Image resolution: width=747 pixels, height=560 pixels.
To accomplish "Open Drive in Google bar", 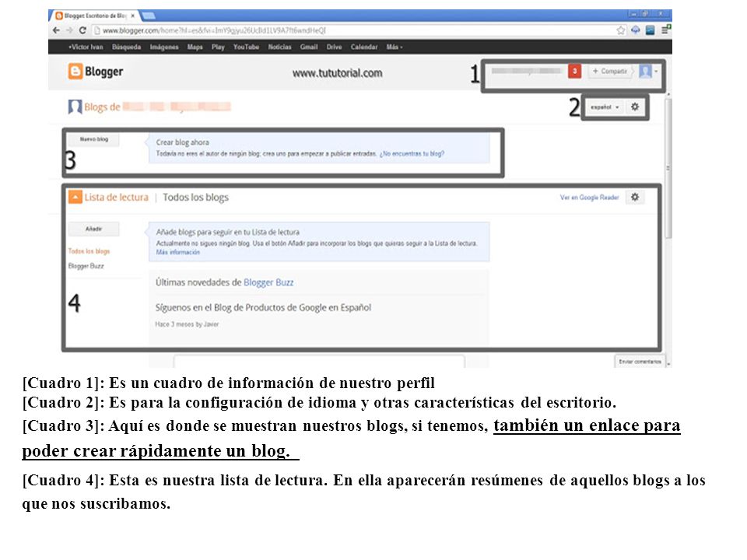I will (334, 47).
